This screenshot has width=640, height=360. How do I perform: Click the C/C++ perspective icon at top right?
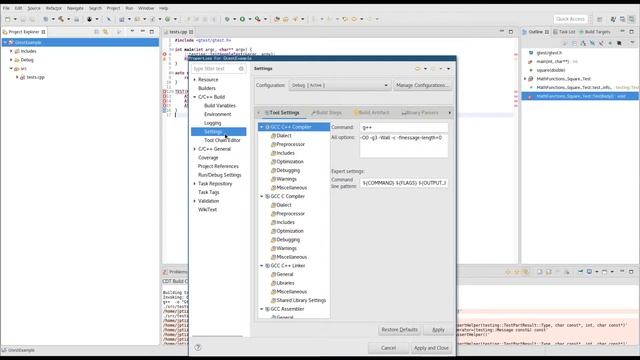[631, 19]
